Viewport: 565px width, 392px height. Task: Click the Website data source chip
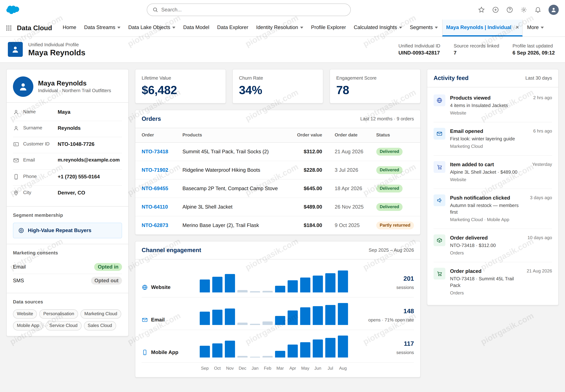tap(25, 314)
